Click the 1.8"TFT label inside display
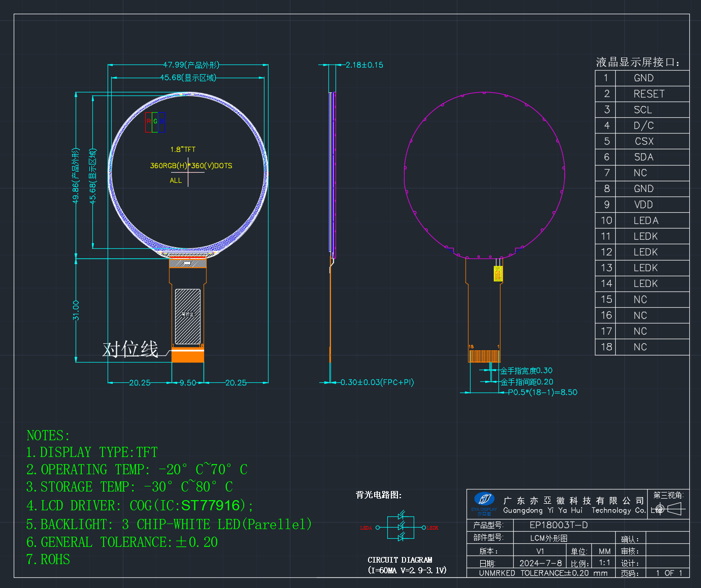The image size is (701, 588). [183, 150]
